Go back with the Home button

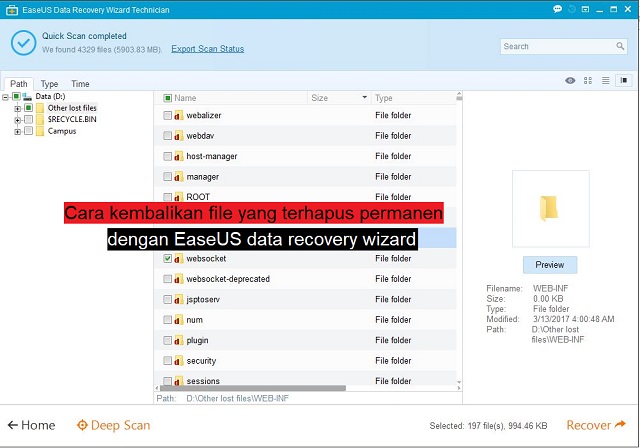pos(31,425)
